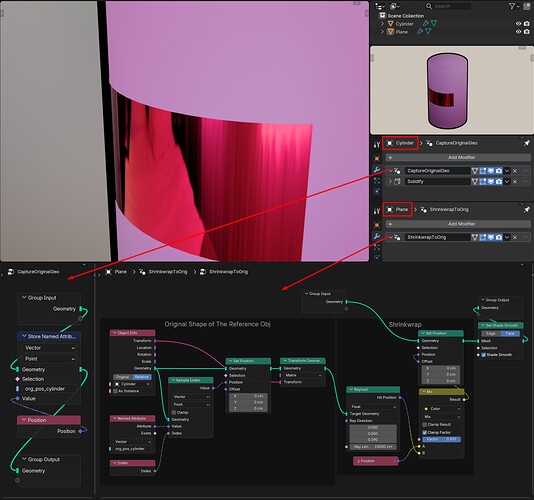The width and height of the screenshot is (534, 500).
Task: Click the CaptureOriginalGeo geometry nodes icon
Action: pos(397,171)
